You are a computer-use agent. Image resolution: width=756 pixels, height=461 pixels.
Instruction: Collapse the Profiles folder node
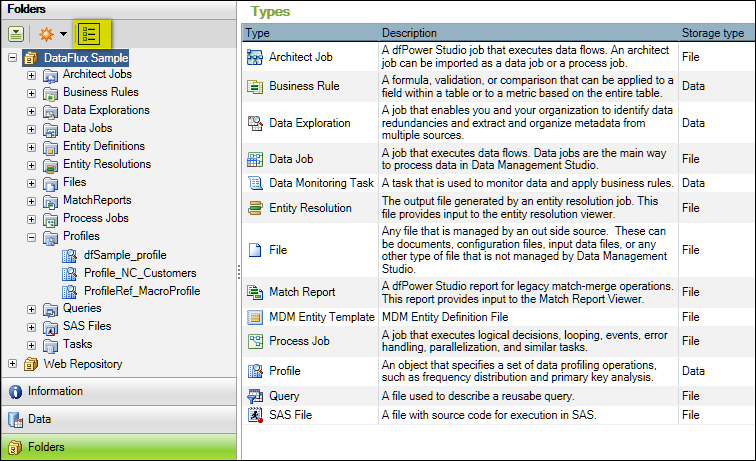[x=31, y=237]
